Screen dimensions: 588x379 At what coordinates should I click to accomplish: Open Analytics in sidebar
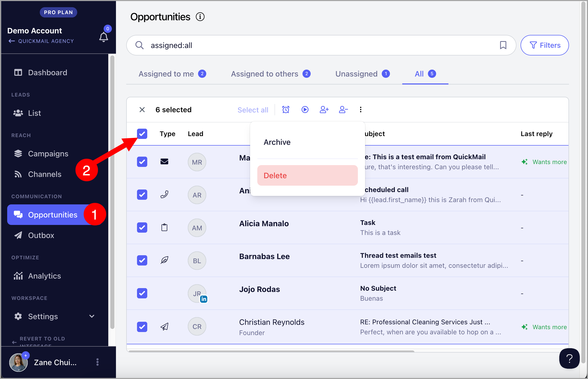tap(37, 276)
